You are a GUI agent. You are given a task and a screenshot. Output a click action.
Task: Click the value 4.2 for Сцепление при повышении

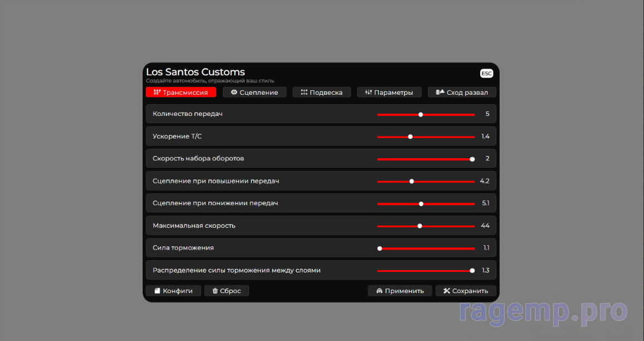pos(485,181)
